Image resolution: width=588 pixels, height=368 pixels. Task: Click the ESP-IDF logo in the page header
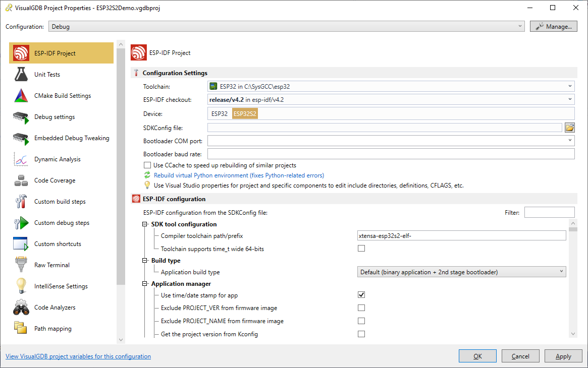tap(139, 53)
